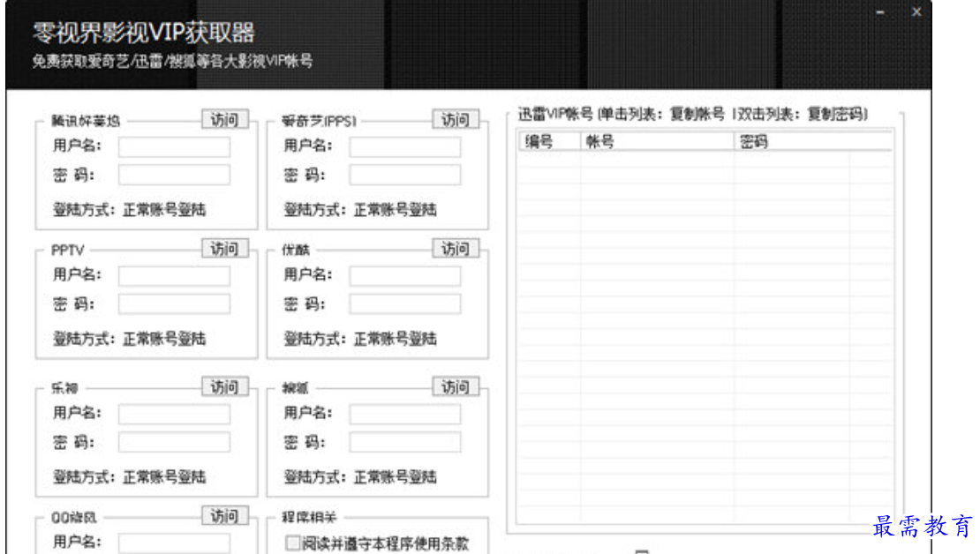Image resolution: width=980 pixels, height=554 pixels.
Task: Visit 优酷 with its 访问 button
Action: [x=456, y=249]
